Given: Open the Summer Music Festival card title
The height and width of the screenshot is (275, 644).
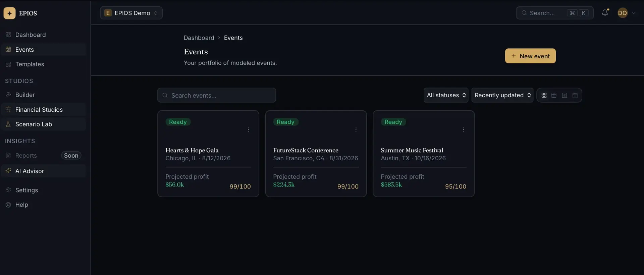Looking at the screenshot, I should pyautogui.click(x=412, y=150).
